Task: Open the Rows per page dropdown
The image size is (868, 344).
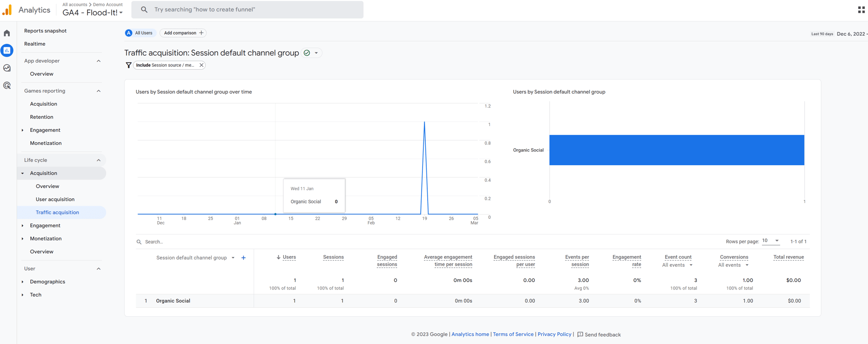Action: [x=770, y=241]
